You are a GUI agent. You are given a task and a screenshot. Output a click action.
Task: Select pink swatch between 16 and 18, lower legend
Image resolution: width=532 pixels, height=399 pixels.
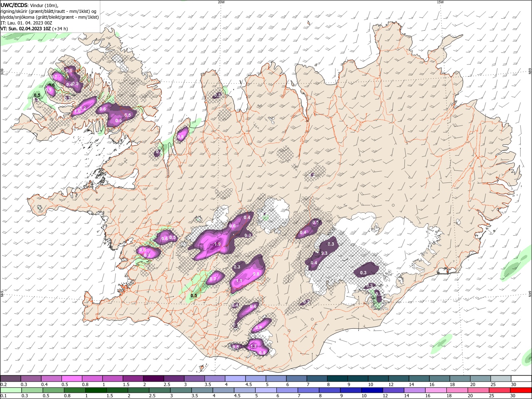436,390
